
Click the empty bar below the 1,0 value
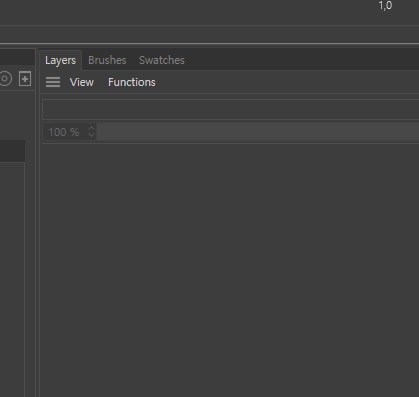tap(209, 34)
